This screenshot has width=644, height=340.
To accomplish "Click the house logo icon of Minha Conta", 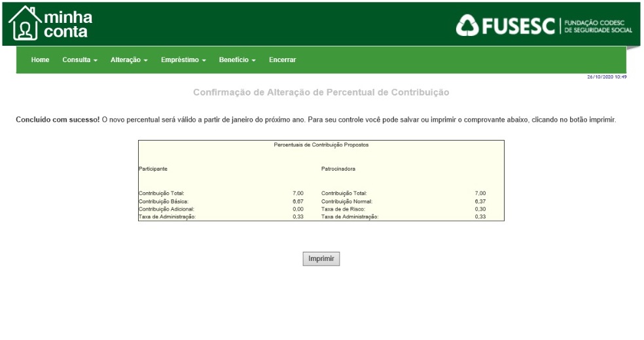I will [25, 24].
